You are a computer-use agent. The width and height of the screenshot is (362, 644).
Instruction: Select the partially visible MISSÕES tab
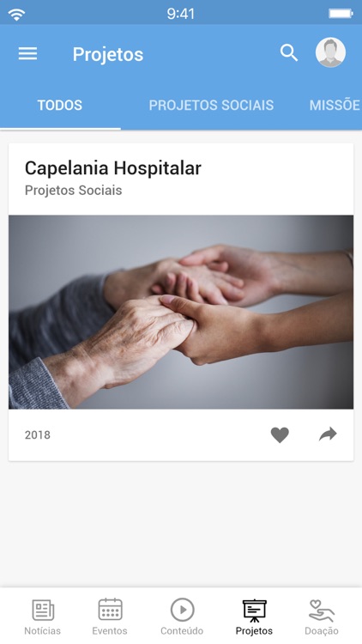click(x=335, y=105)
